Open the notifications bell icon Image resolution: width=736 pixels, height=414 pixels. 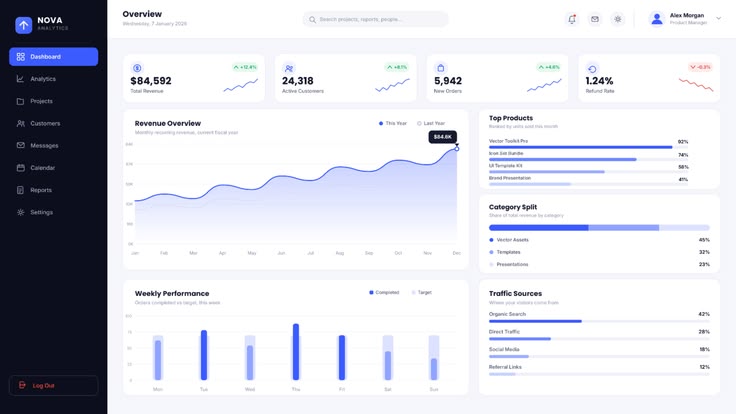(572, 19)
